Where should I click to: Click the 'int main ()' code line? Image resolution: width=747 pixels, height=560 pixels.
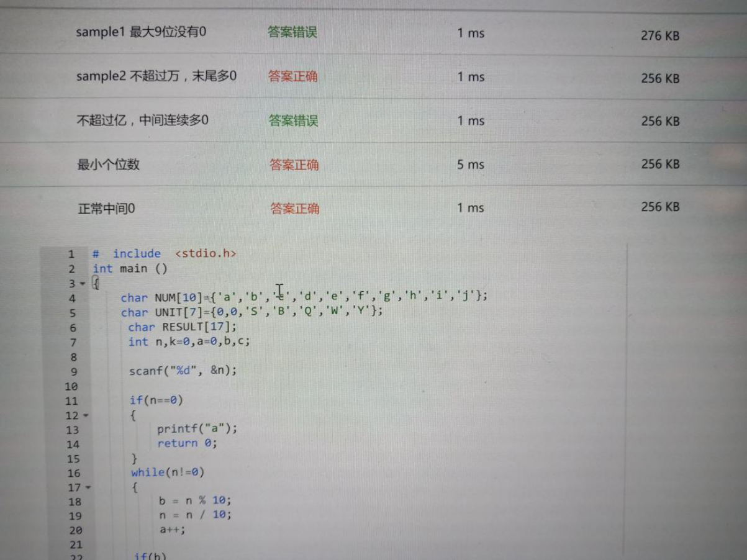(130, 269)
